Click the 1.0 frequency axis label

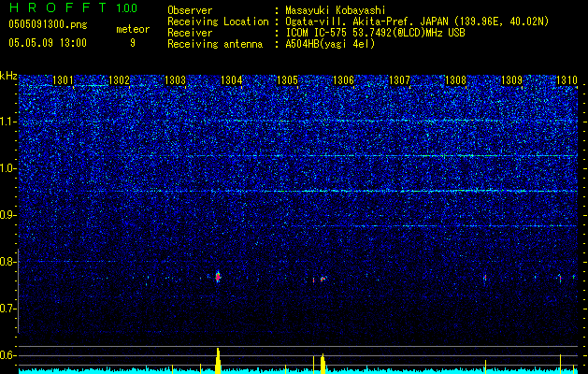coord(8,168)
